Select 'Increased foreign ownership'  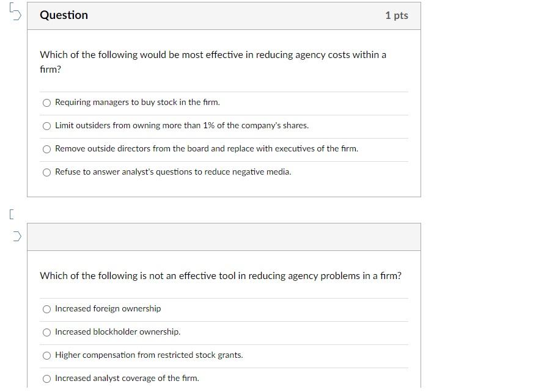(x=108, y=309)
